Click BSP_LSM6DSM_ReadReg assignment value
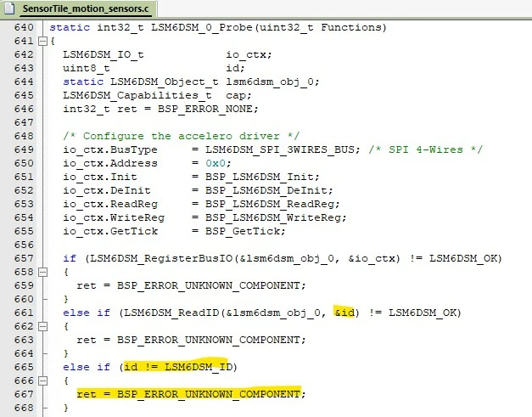Screen dimensions: 532x417 [x=269, y=204]
